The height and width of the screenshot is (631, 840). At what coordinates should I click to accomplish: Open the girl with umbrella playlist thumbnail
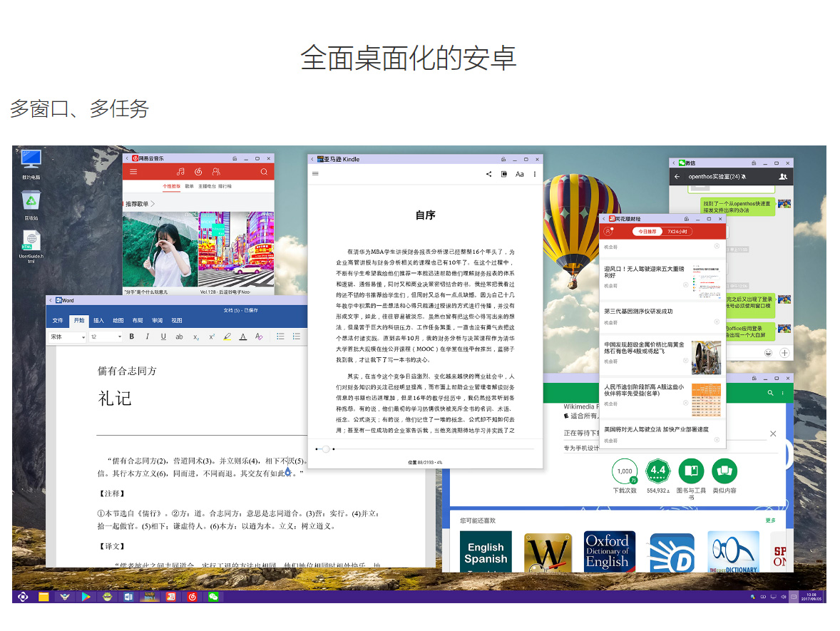pyautogui.click(x=160, y=249)
